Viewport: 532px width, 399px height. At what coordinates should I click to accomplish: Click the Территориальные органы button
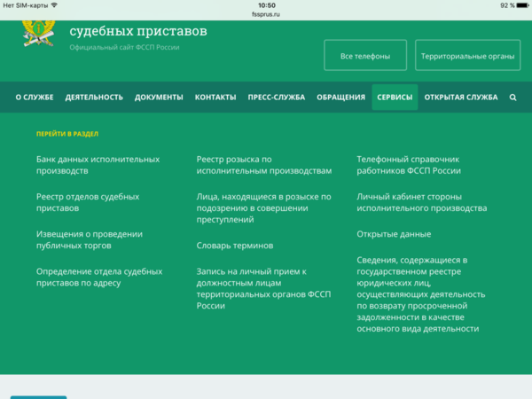pyautogui.click(x=468, y=55)
